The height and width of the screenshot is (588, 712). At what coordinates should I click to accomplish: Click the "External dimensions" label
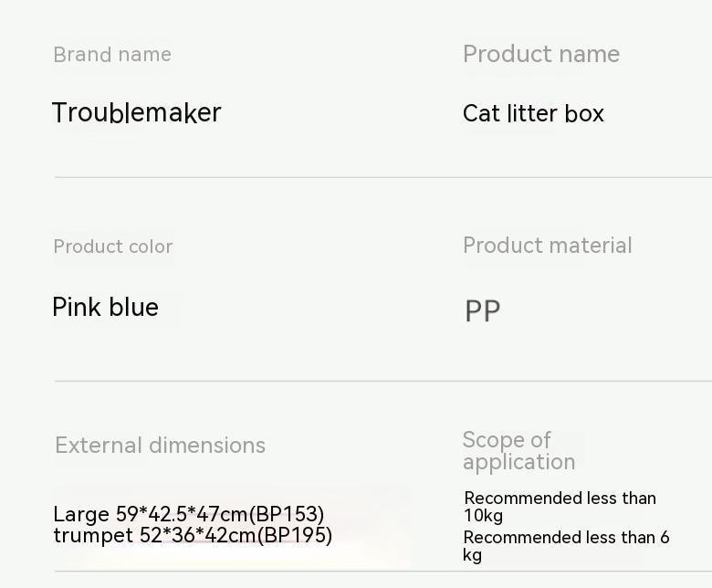coord(160,446)
